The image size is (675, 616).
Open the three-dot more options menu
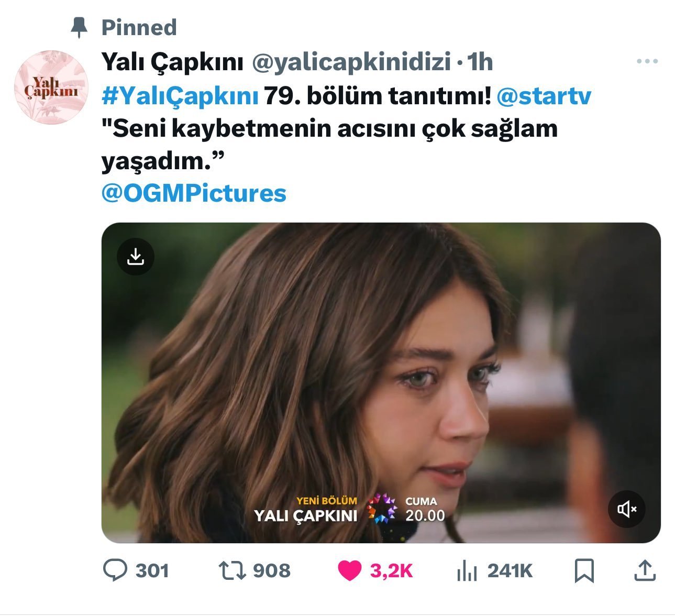647,61
